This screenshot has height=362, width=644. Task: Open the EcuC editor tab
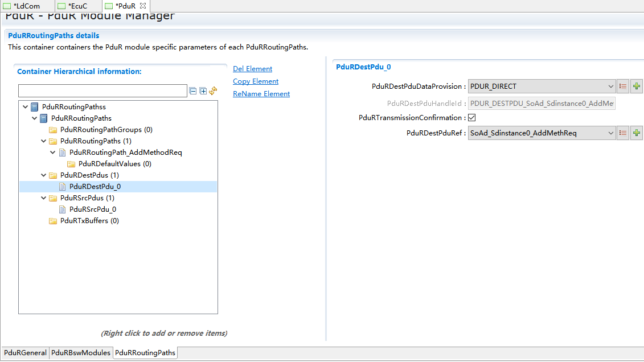pyautogui.click(x=77, y=6)
